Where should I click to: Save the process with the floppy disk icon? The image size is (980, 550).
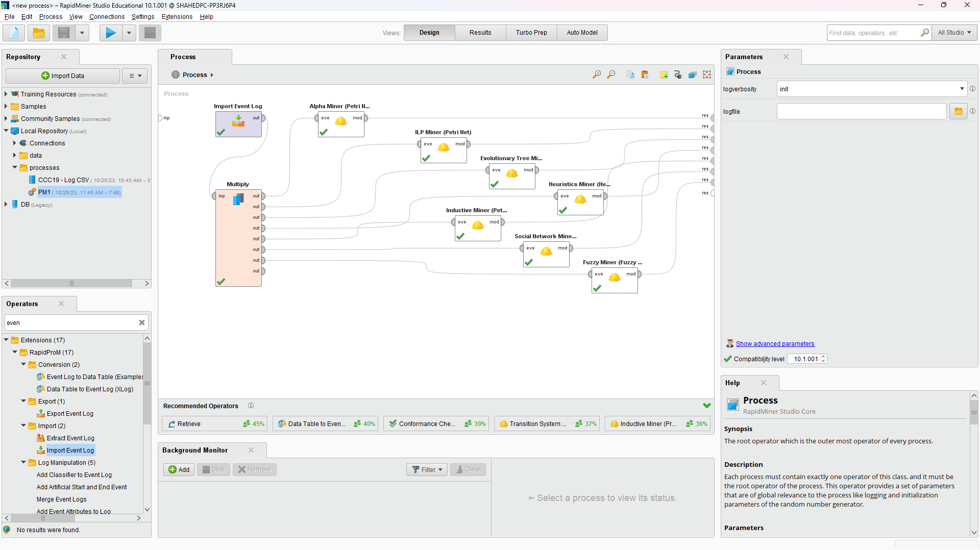coord(64,33)
